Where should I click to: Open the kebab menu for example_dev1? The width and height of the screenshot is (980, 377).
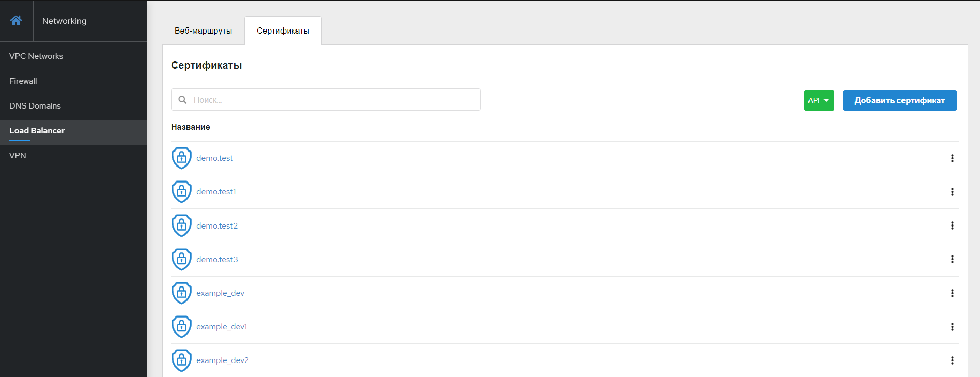click(x=952, y=327)
